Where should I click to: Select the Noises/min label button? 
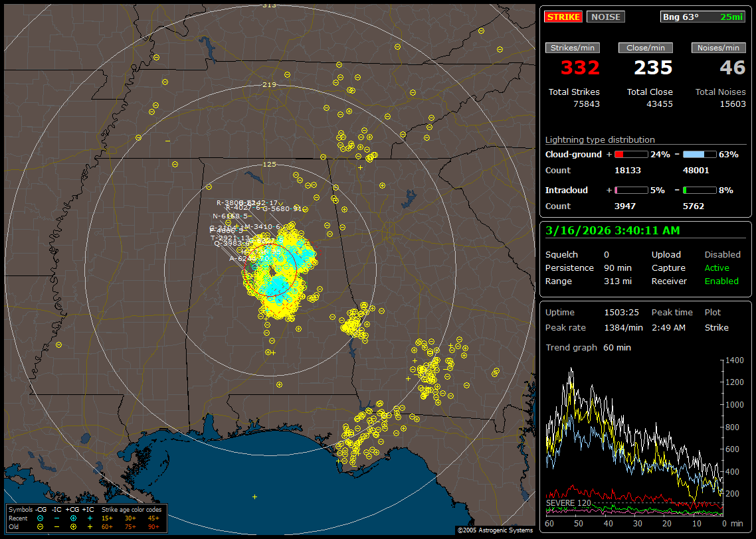(719, 48)
